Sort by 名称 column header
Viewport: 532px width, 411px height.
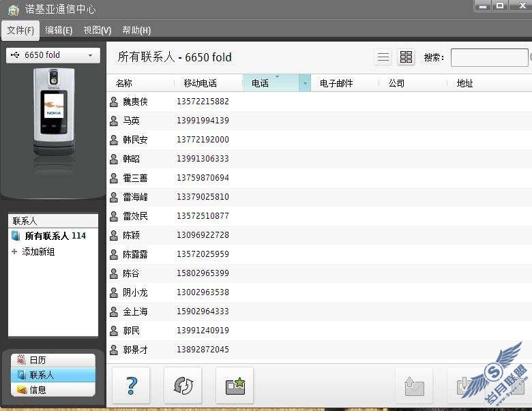141,83
